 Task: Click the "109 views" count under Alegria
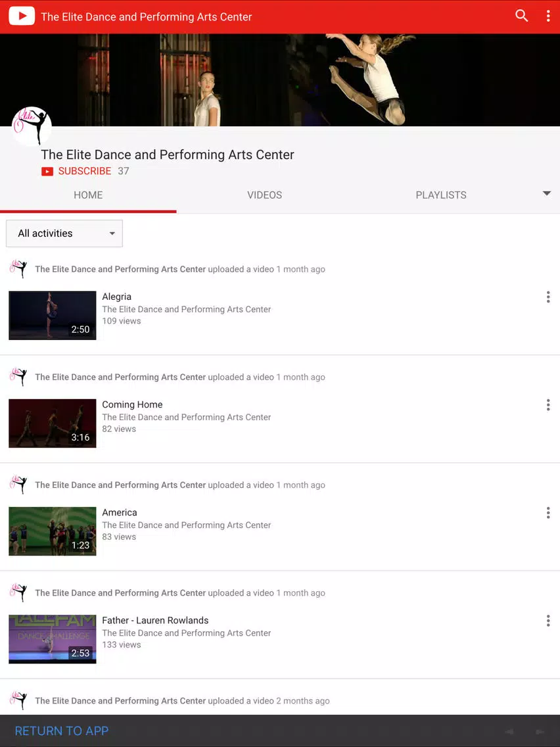click(x=122, y=321)
